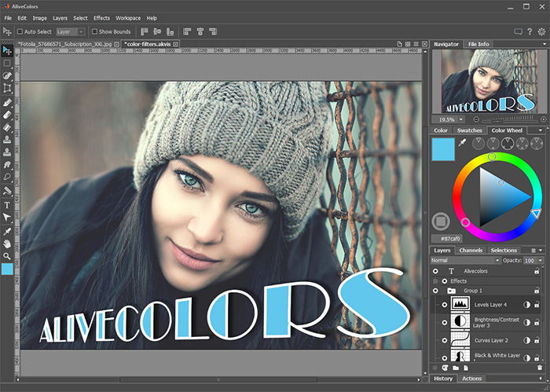This screenshot has height=392, width=550.
Task: Hide Brightness/Contrast Layer 3
Action: coord(445,322)
